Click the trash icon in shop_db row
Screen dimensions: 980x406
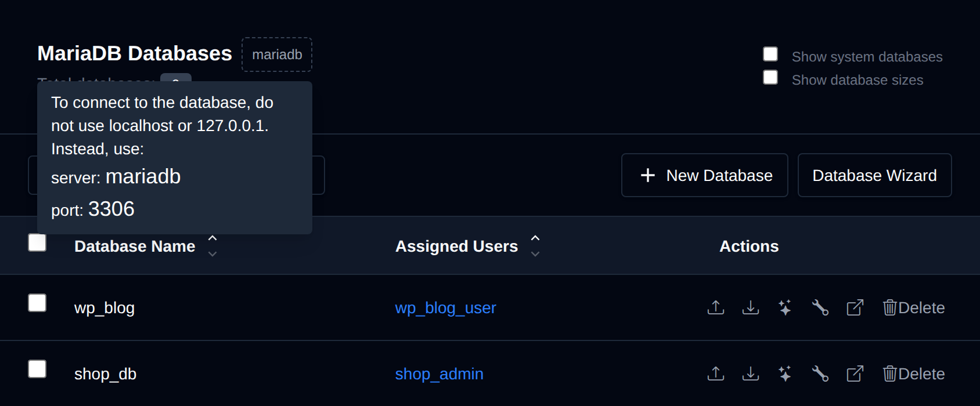point(889,374)
